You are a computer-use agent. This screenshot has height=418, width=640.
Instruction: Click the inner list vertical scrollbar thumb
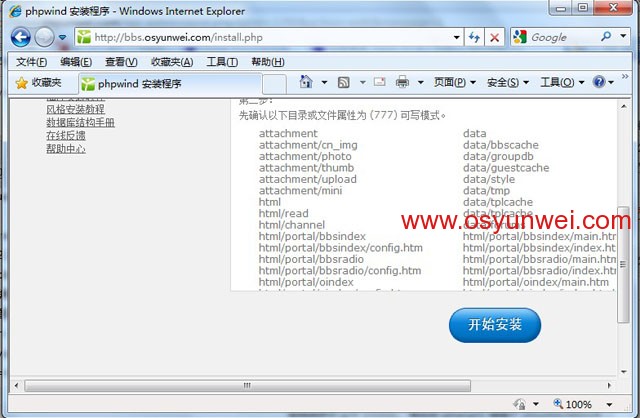623,264
